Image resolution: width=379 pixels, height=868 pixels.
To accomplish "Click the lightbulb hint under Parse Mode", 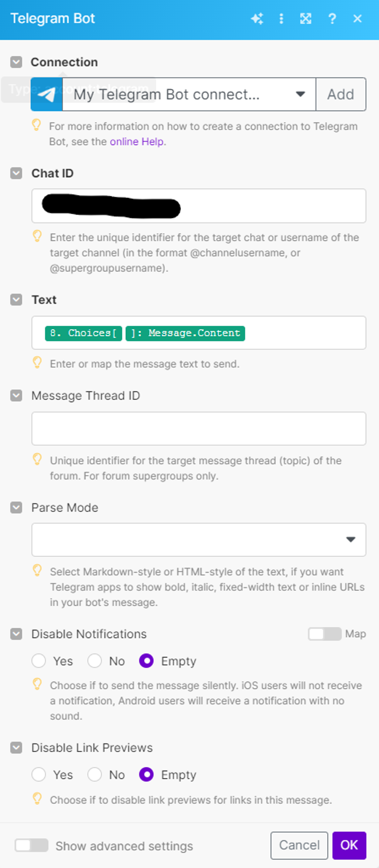I will pos(37,570).
